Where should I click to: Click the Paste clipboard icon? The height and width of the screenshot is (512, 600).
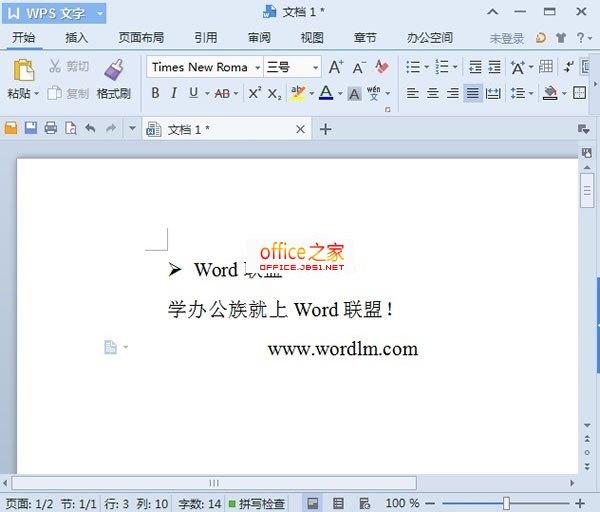tap(24, 70)
